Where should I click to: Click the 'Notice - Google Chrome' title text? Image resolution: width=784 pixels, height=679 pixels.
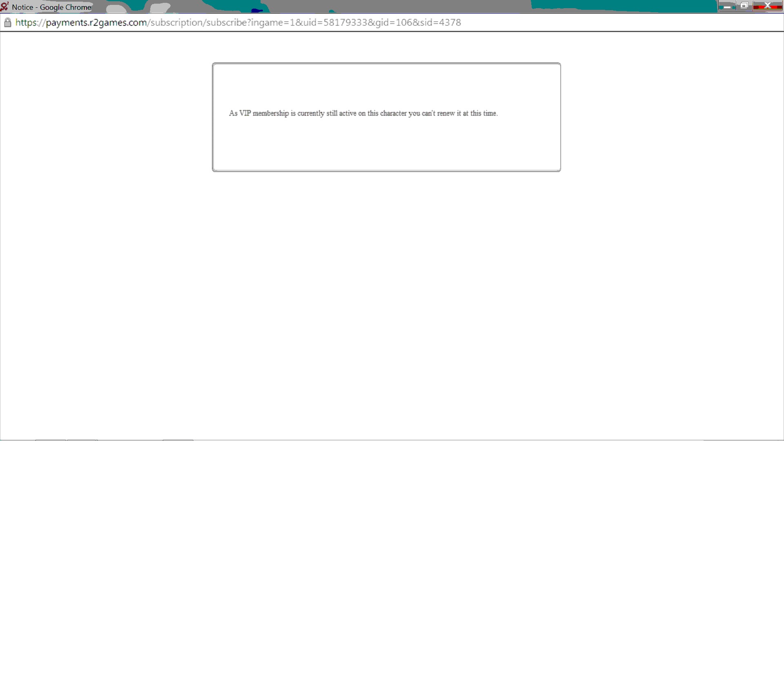[x=51, y=7]
